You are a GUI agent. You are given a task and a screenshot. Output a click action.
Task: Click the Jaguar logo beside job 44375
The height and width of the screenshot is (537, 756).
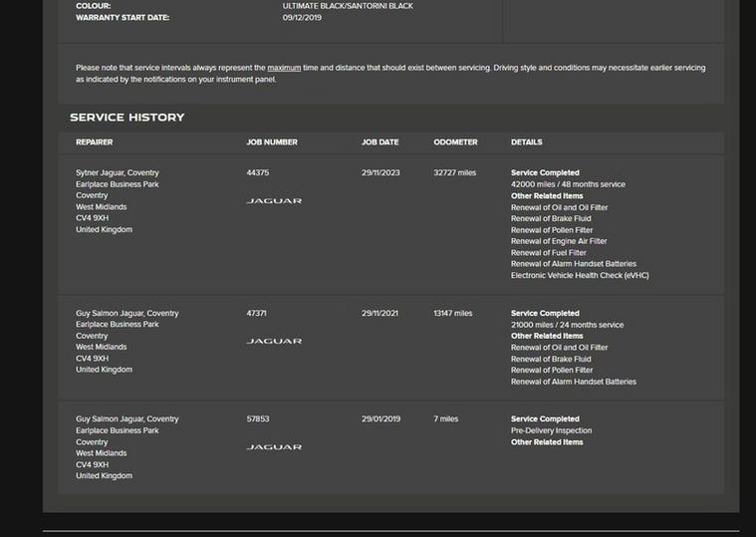pos(274,201)
